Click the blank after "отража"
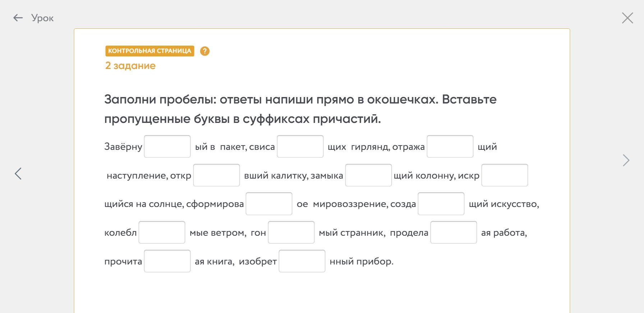644x313 pixels. point(450,146)
